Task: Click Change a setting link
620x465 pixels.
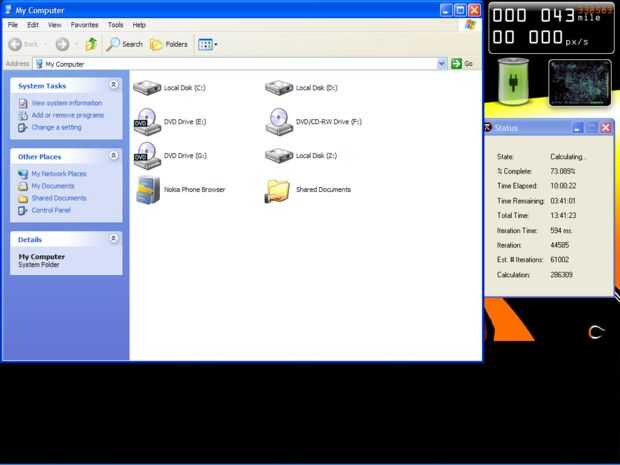Action: pos(57,127)
